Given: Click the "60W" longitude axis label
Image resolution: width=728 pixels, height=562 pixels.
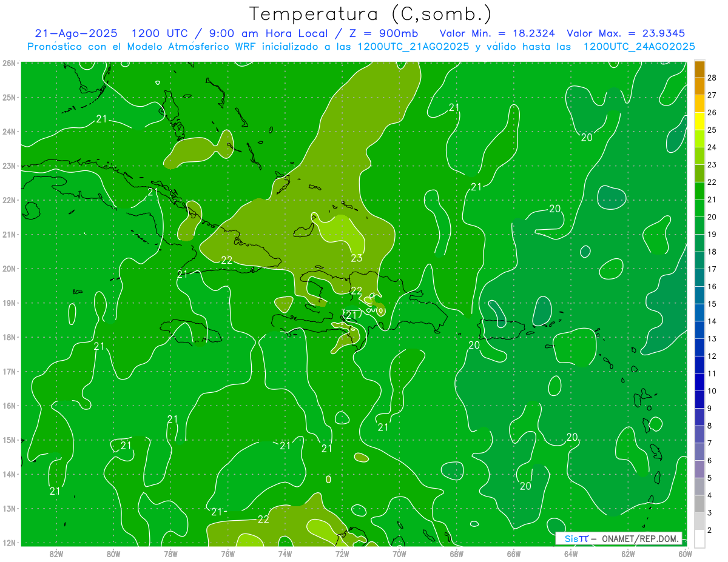Looking at the screenshot, I should [686, 554].
